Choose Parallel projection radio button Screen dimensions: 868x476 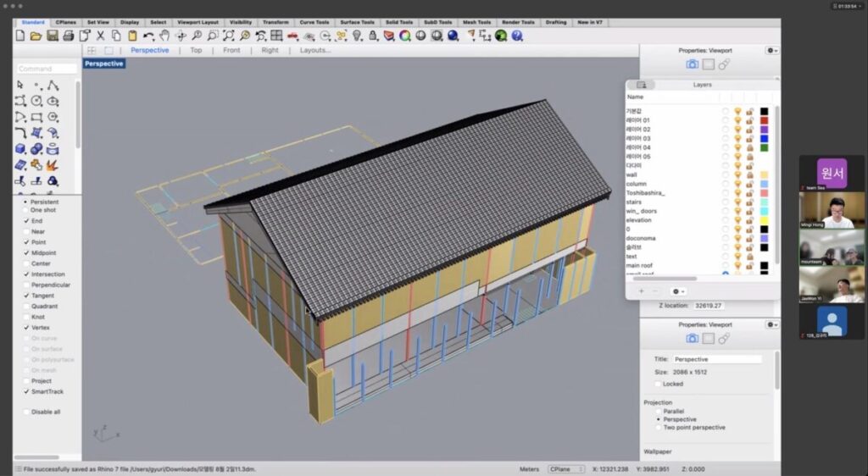[658, 412]
